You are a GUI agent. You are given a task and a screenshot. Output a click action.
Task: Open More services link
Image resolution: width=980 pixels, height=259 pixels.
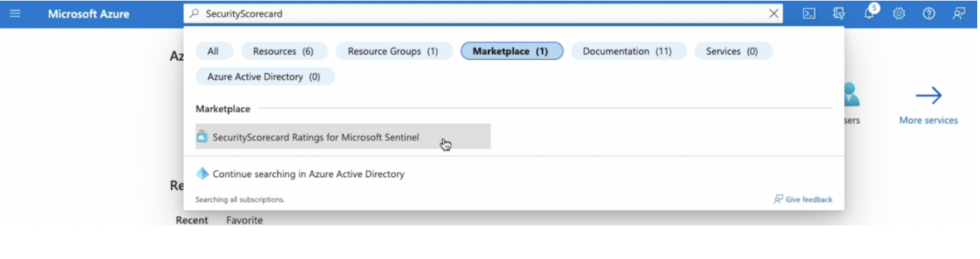pos(928,120)
